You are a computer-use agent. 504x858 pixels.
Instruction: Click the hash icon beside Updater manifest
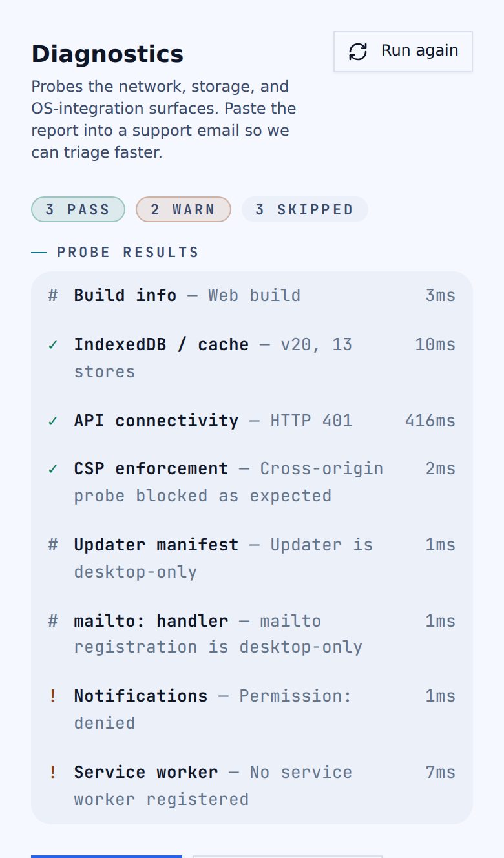coord(53,545)
